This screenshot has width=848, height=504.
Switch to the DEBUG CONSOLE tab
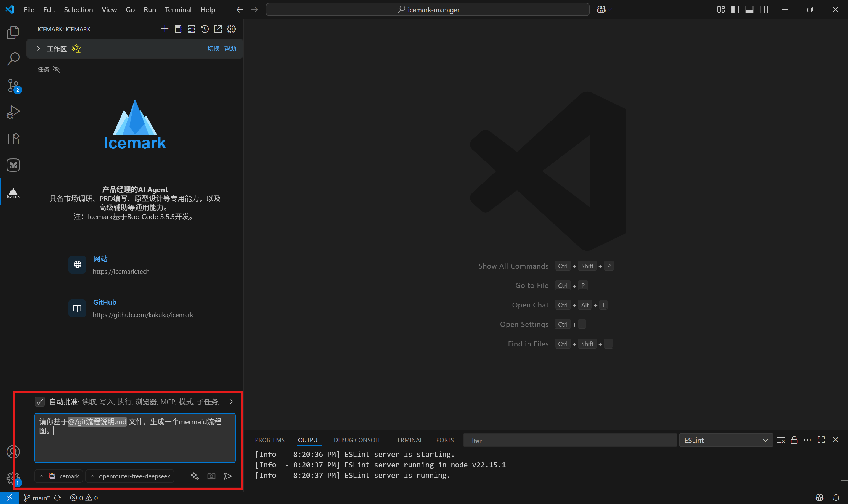pos(357,440)
